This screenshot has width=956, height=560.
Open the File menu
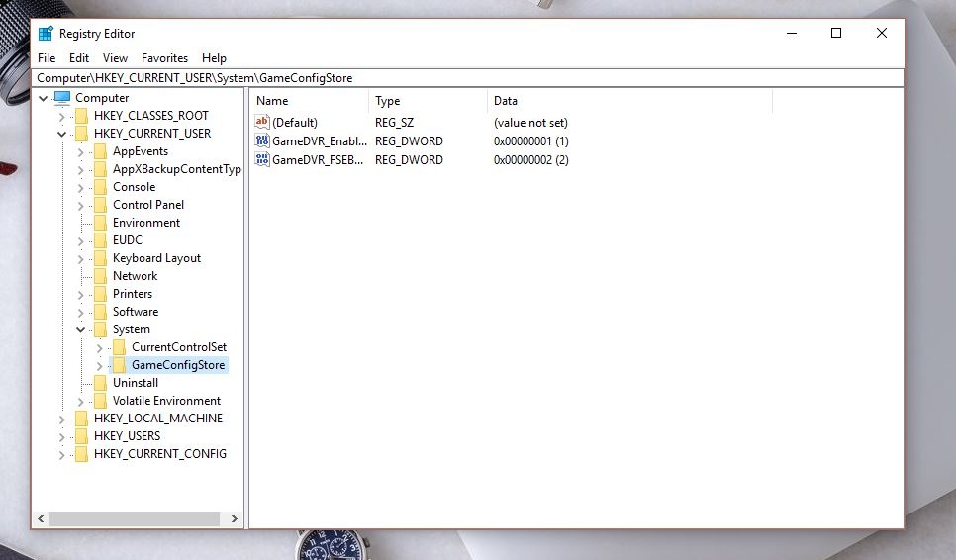pyautogui.click(x=47, y=58)
